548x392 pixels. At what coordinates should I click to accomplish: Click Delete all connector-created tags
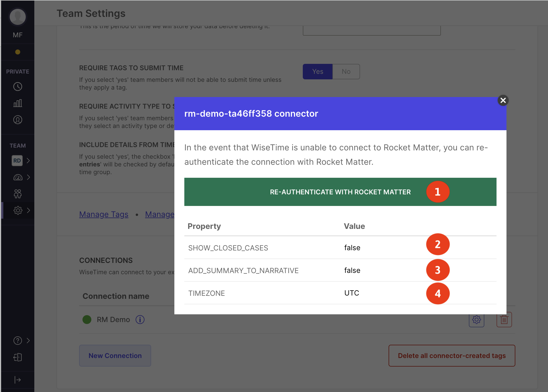coord(452,356)
